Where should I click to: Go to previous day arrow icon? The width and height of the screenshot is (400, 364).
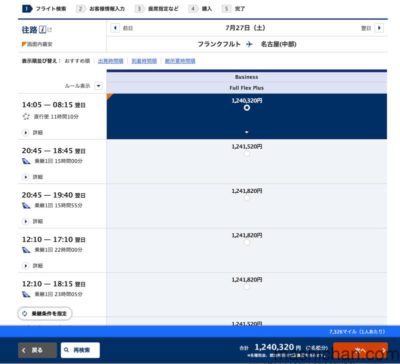[x=115, y=28]
